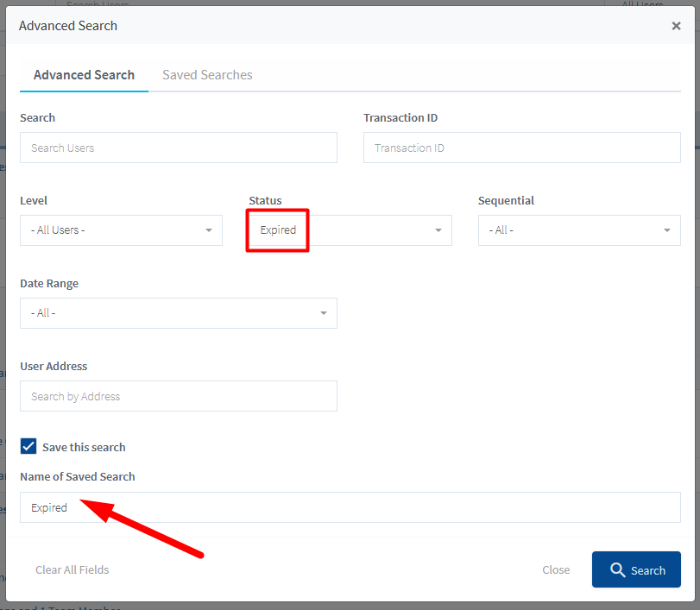Click the blue Search button
The height and width of the screenshot is (610, 700).
click(636, 569)
